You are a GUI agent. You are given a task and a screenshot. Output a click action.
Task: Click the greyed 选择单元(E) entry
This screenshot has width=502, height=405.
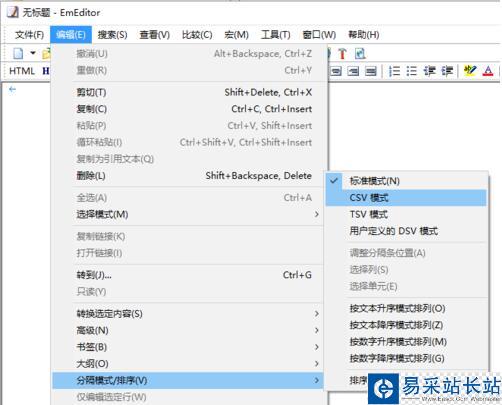click(x=406, y=286)
